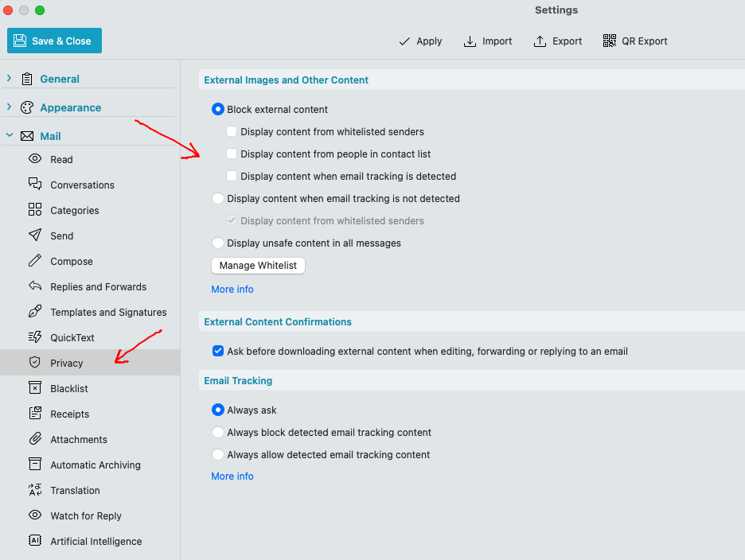This screenshot has height=560, width=745.
Task: Select Display unsafe content in all messages
Action: click(217, 243)
